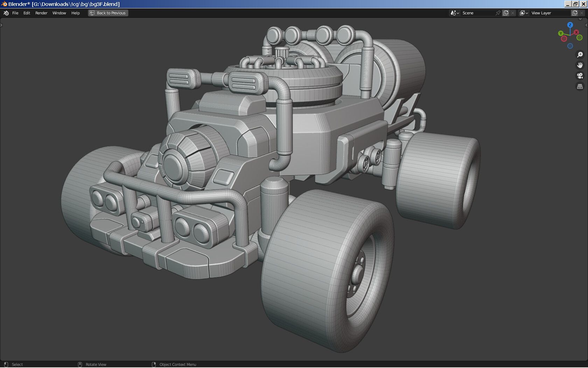Open the Render menu
Viewport: 588px width, 368px height.
click(41, 13)
